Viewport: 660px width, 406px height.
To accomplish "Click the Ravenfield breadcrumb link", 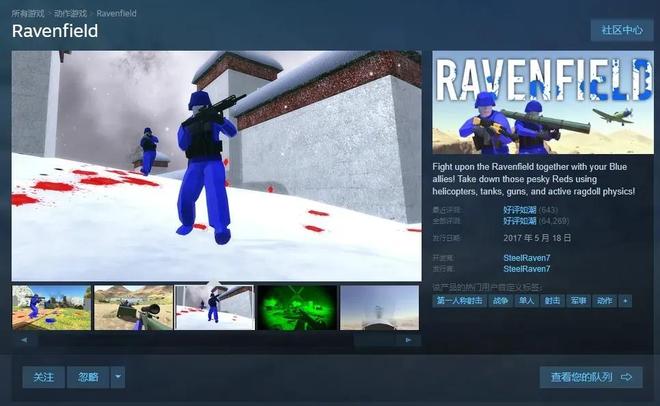I will pos(116,13).
